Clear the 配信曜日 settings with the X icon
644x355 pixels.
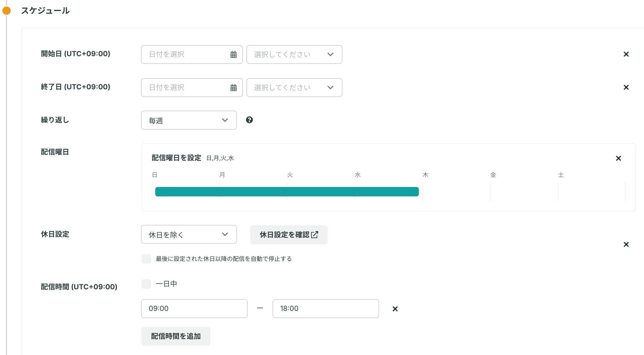point(619,158)
